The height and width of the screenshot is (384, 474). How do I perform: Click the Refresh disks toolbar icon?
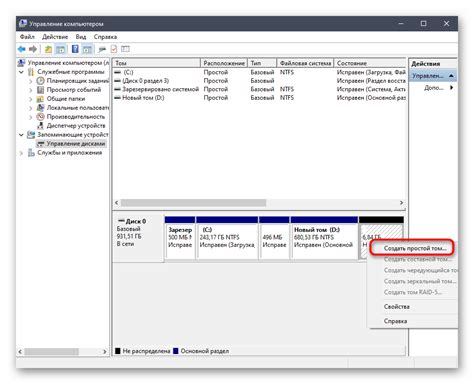[102, 49]
